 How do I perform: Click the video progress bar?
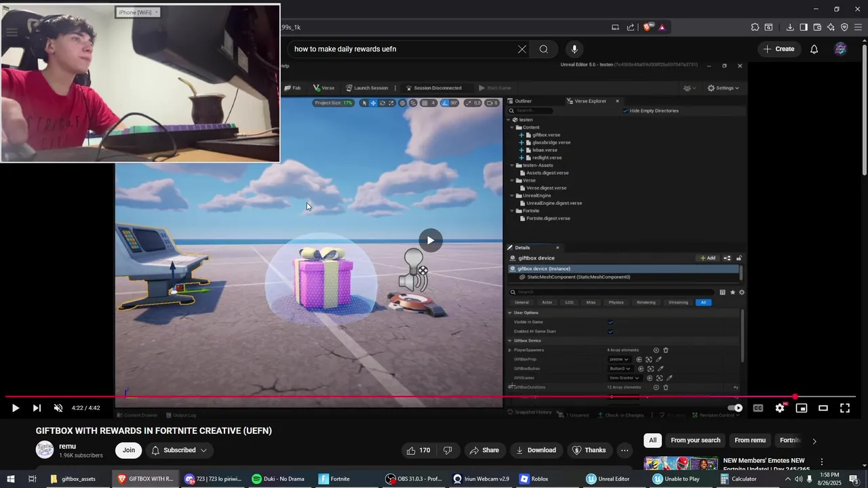[431, 396]
